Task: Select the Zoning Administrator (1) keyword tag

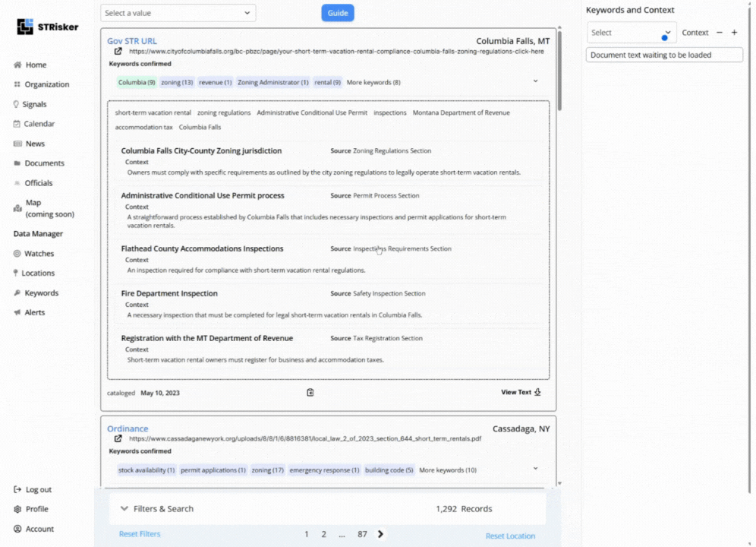Action: coord(273,82)
